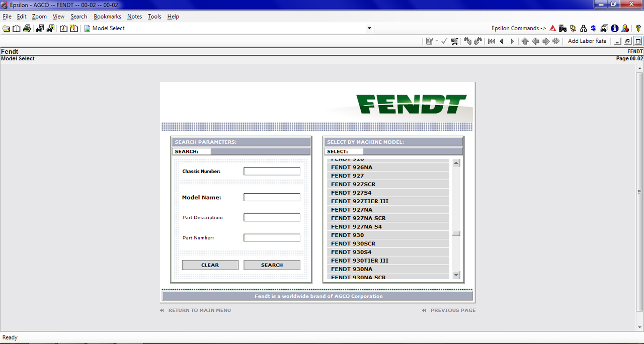Click the user with red ball icon
Image resolution: width=644 pixels, height=344 pixels.
625,28
